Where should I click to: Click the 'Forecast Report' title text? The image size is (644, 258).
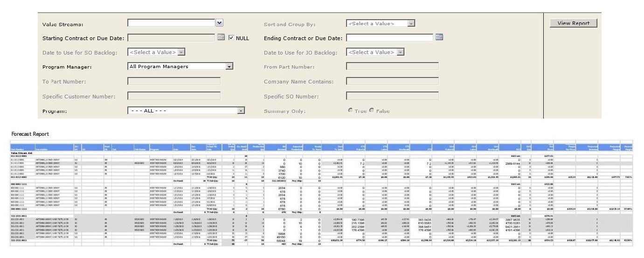[30, 134]
